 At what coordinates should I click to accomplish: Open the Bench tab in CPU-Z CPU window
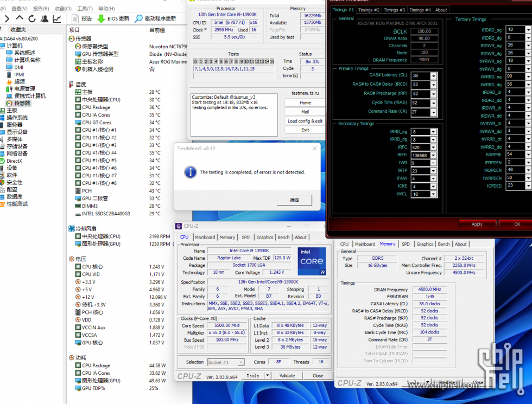(x=283, y=238)
